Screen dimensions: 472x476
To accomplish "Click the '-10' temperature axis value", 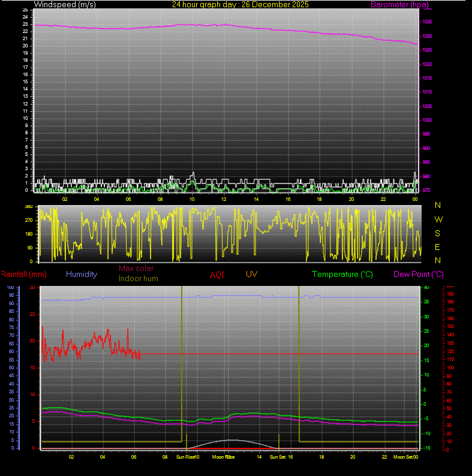I will (426, 433).
